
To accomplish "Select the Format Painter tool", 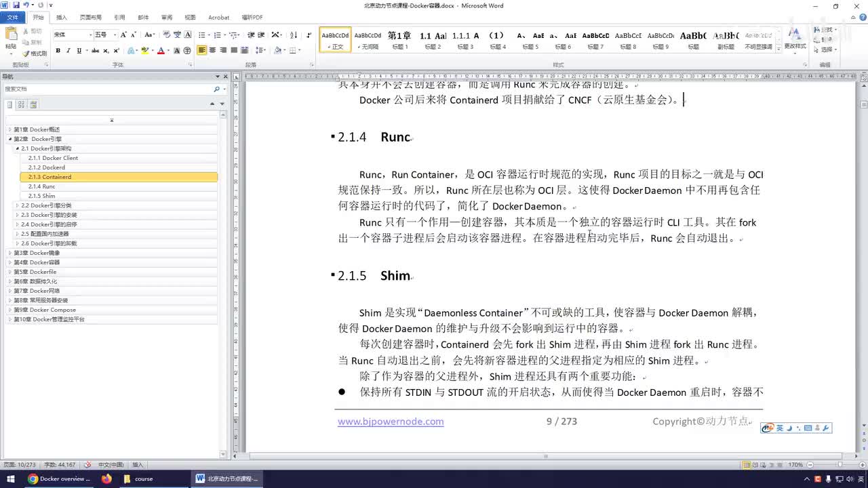I will (x=35, y=53).
